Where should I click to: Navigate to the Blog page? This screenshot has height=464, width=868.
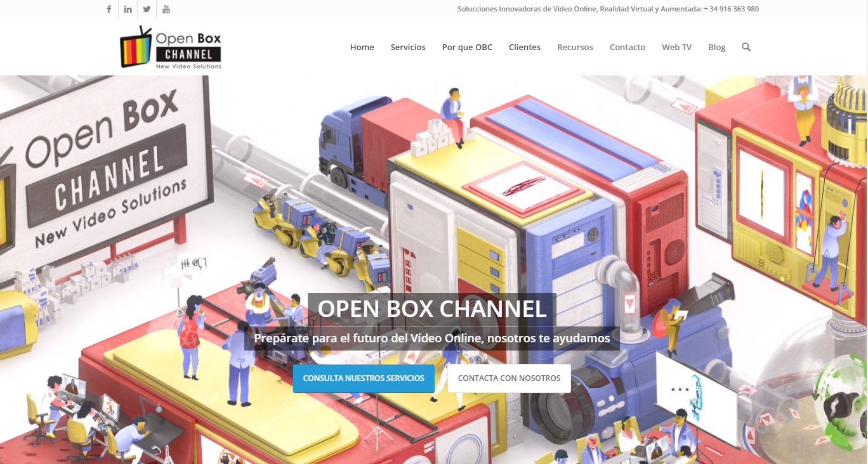717,47
